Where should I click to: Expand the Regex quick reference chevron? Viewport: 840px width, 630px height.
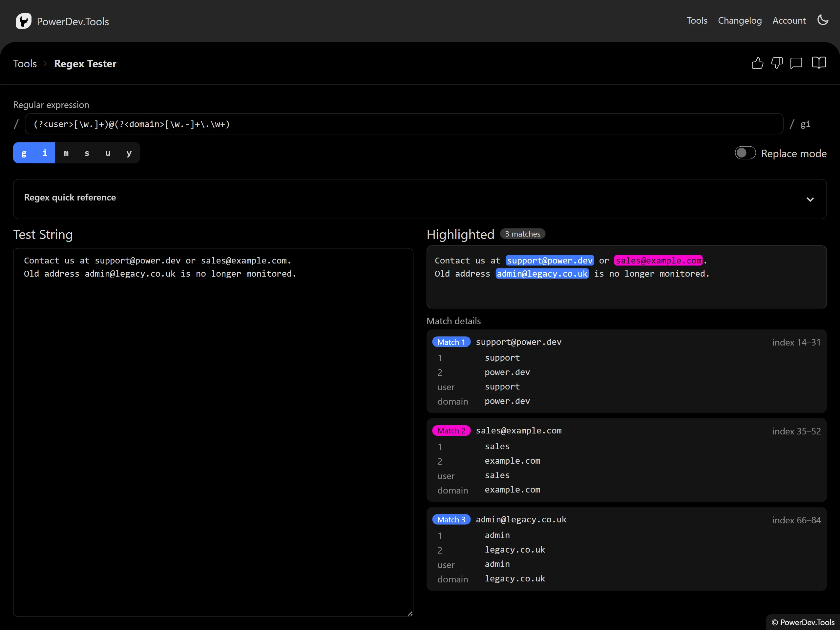click(810, 199)
